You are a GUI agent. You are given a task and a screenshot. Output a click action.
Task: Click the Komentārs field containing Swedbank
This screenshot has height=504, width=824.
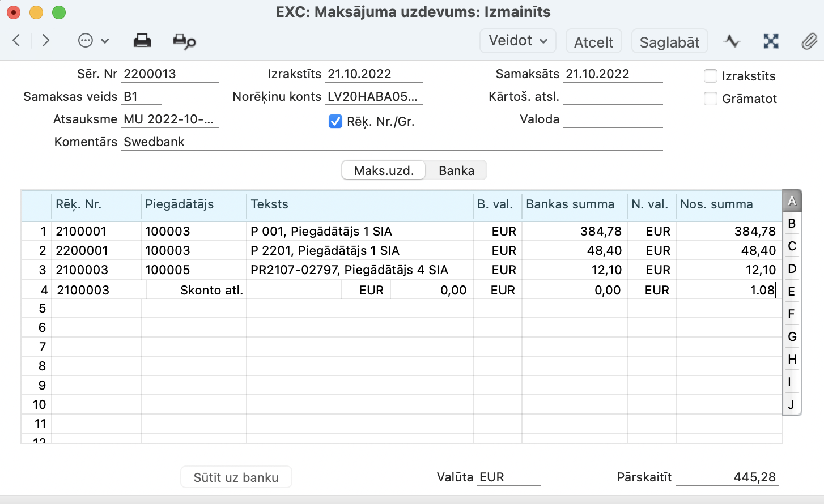(391, 142)
